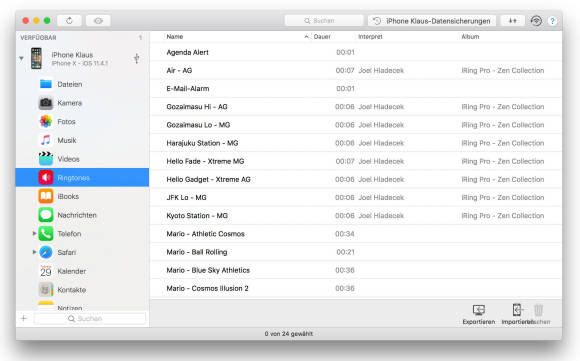Open iBooks in sidebar
580x361 pixels.
point(82,196)
